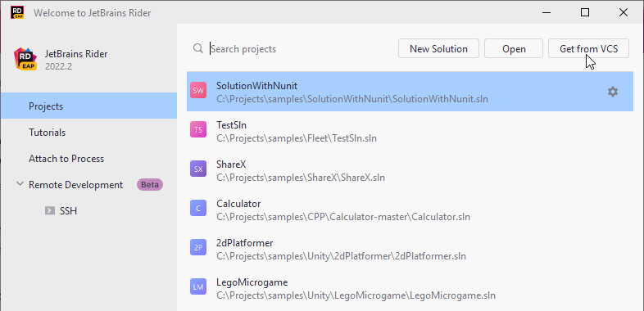Click the 2dPlatformer 2P project icon
Screen dimensions: 644x311
click(x=198, y=248)
